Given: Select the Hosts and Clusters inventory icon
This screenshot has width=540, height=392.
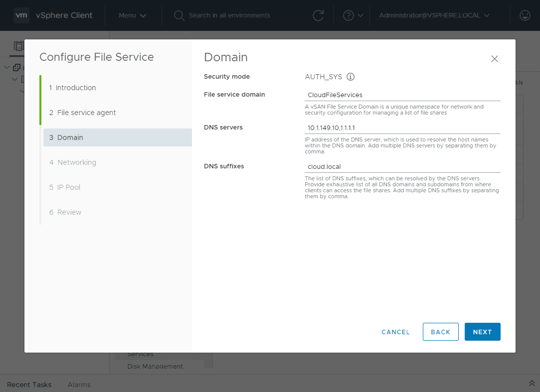Looking at the screenshot, I should click(18, 46).
